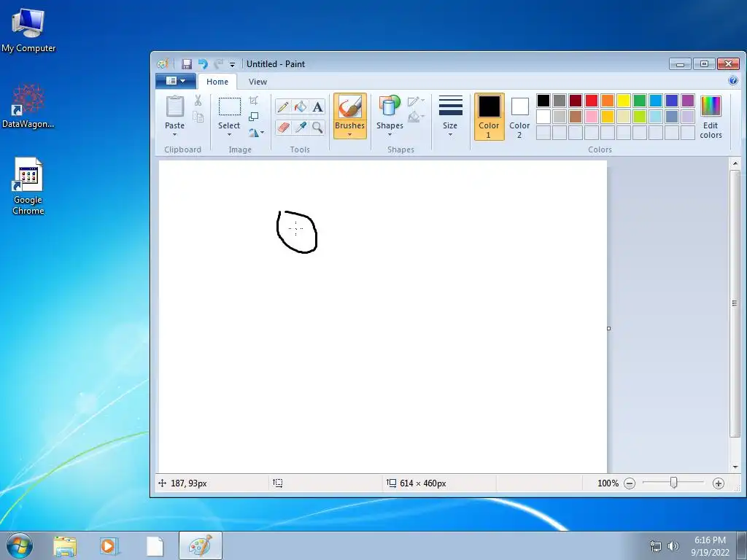Click the zoom out minus button
Viewport: 747px width, 560px height.
(630, 483)
